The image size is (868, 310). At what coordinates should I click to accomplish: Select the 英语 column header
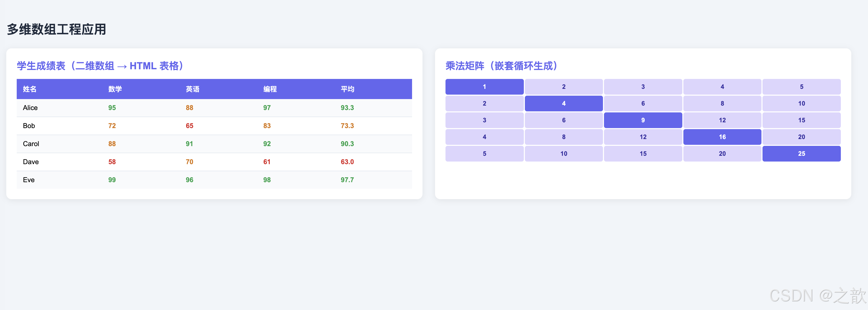coord(192,89)
